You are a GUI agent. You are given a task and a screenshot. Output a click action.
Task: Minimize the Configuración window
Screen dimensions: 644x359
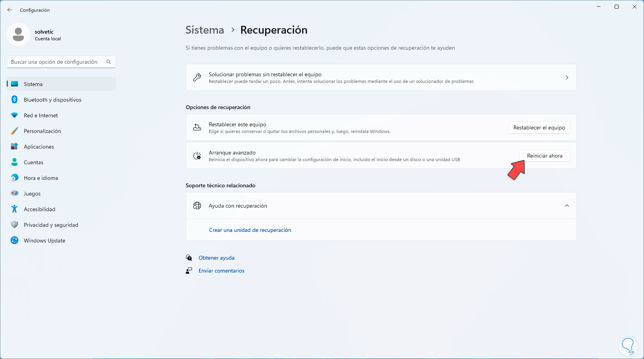(x=599, y=7)
